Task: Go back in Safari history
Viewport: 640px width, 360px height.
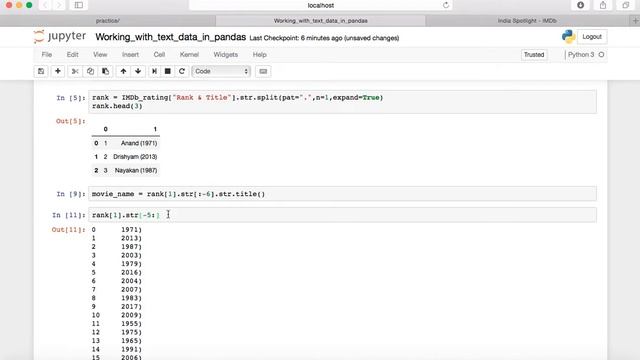Action: click(x=45, y=5)
